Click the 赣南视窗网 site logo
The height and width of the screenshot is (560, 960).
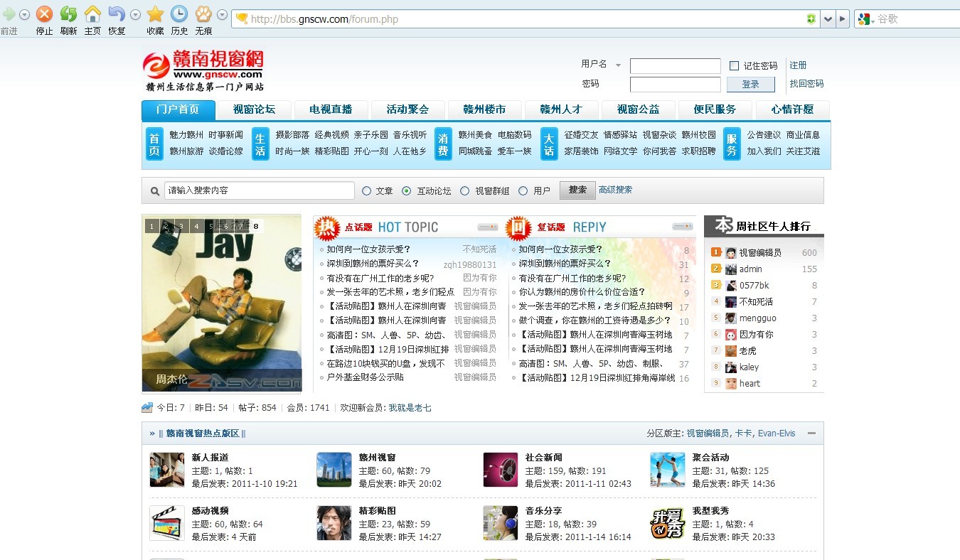coord(203,70)
